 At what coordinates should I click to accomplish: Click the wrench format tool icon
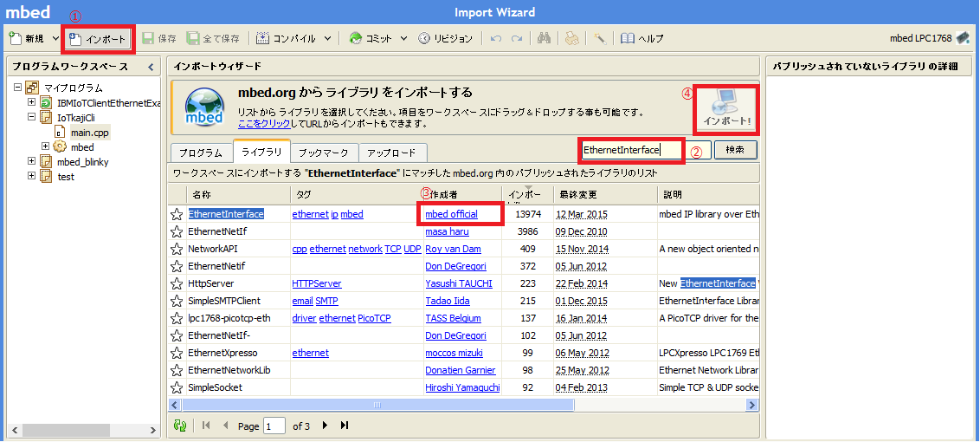[600, 39]
